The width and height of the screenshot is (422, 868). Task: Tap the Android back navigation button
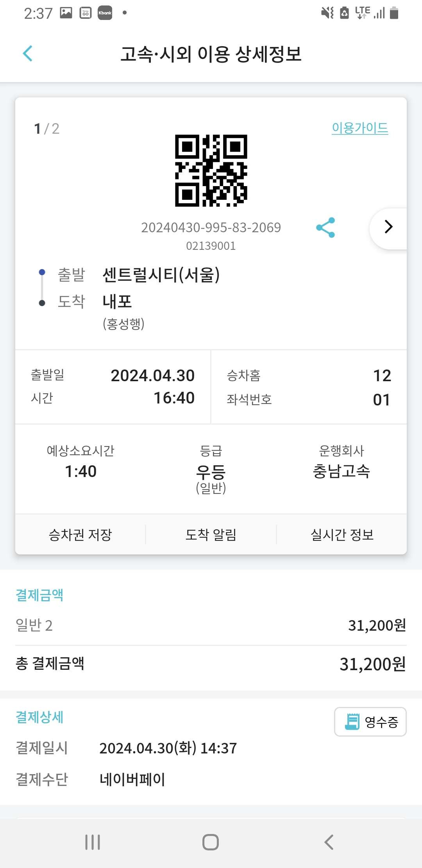click(329, 842)
